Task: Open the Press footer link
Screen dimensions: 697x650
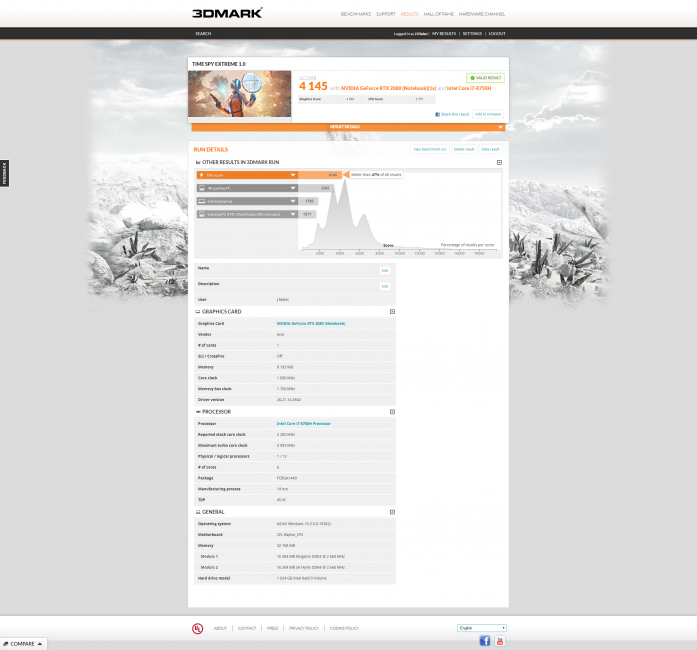Action: (272, 629)
